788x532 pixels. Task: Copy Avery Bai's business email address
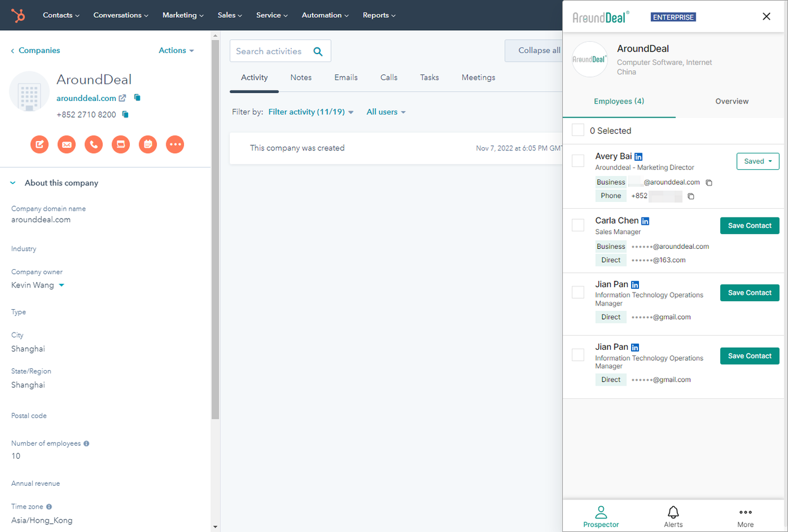709,183
